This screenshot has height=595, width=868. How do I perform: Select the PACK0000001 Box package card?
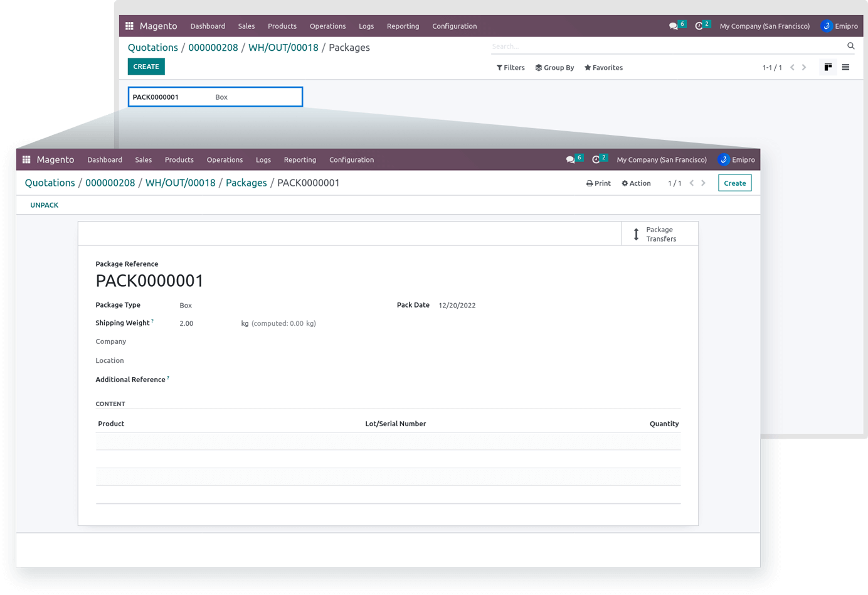(x=215, y=97)
